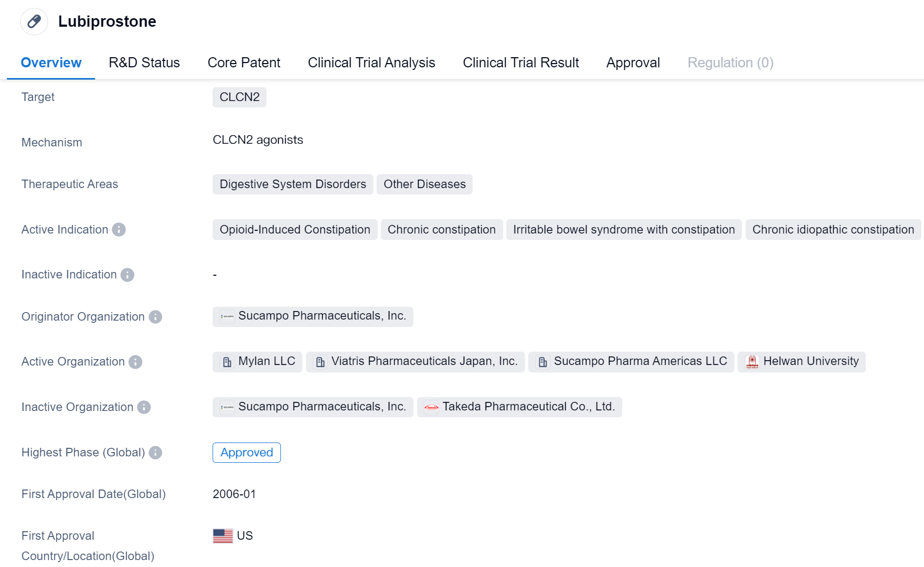Viewport: 924px width, 567px height.
Task: Click the Approved phase badge
Action: (x=246, y=453)
